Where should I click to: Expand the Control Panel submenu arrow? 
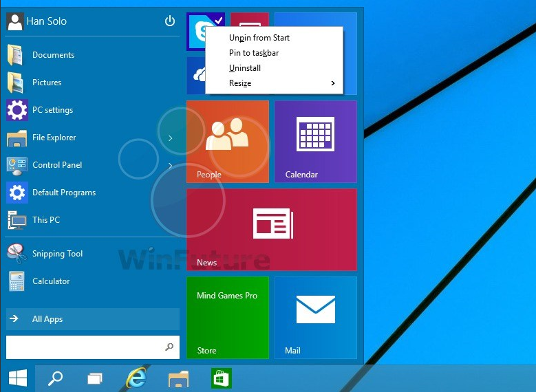tap(170, 165)
